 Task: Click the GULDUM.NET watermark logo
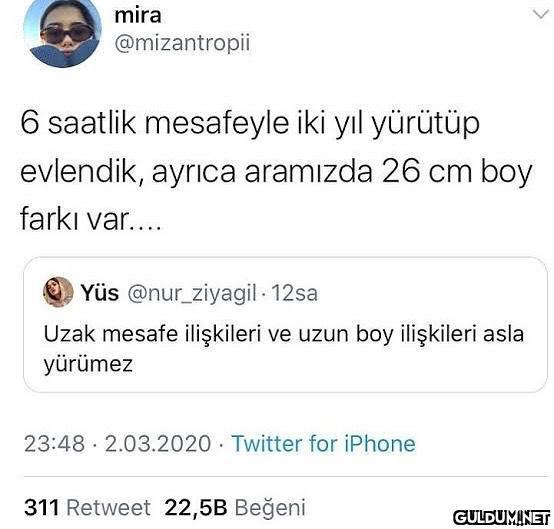click(x=502, y=518)
